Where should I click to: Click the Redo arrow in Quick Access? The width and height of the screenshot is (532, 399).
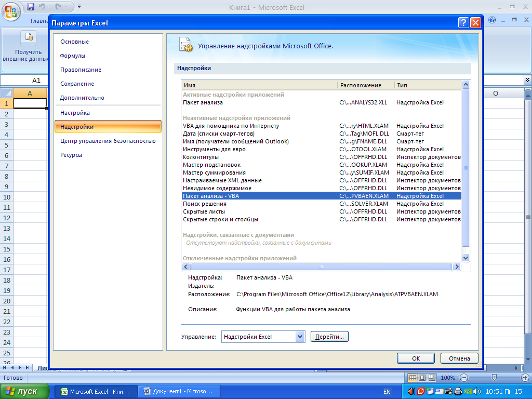tap(59, 6)
